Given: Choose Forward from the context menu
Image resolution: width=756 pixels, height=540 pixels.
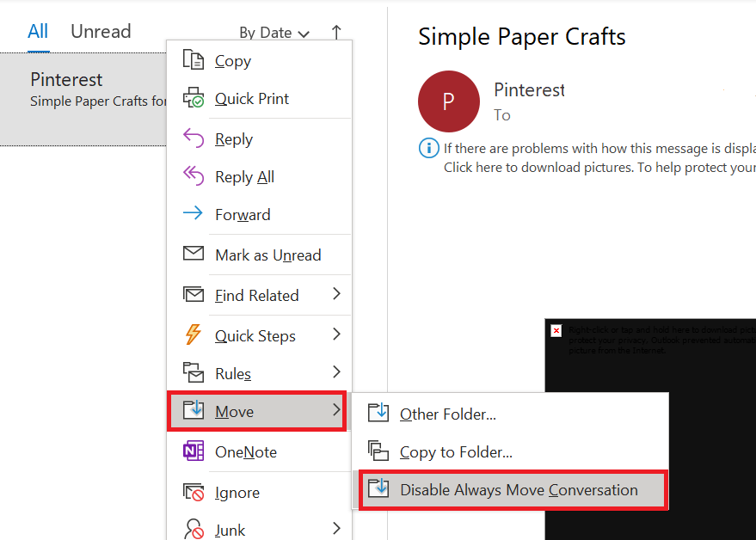Looking at the screenshot, I should tap(260, 214).
